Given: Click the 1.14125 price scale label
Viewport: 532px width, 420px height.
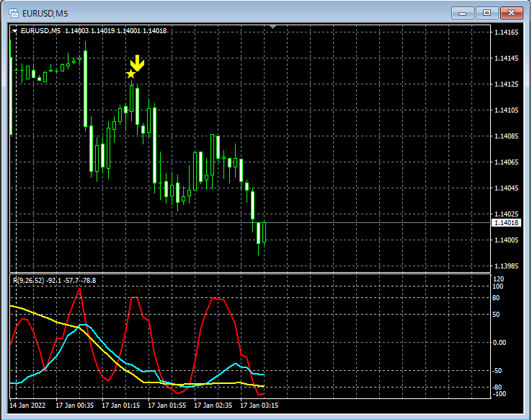Looking at the screenshot, I should coord(506,84).
